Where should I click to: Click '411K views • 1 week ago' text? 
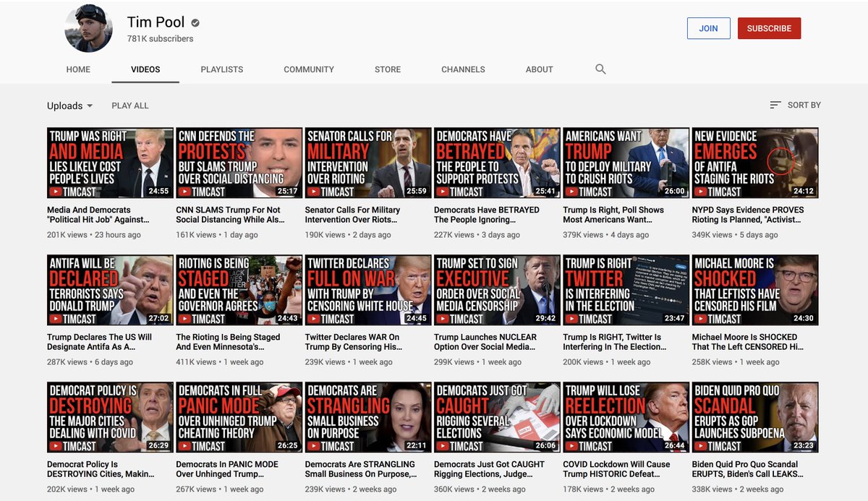[x=219, y=362]
